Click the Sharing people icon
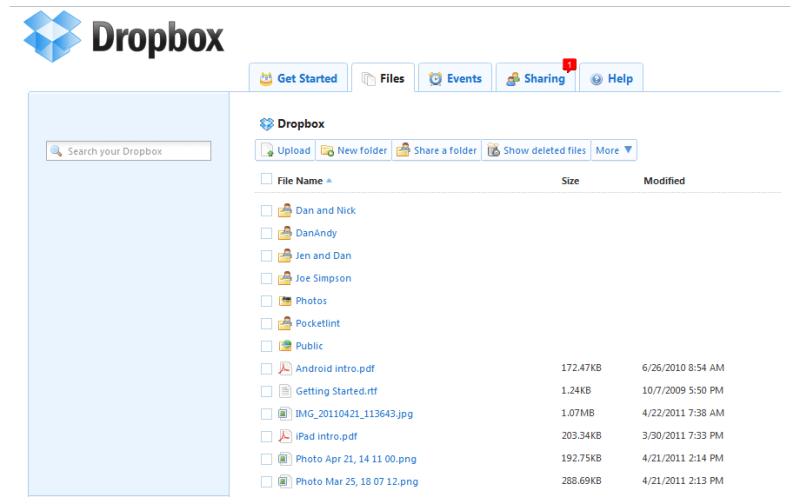This screenshot has width=800, height=504. pos(513,79)
